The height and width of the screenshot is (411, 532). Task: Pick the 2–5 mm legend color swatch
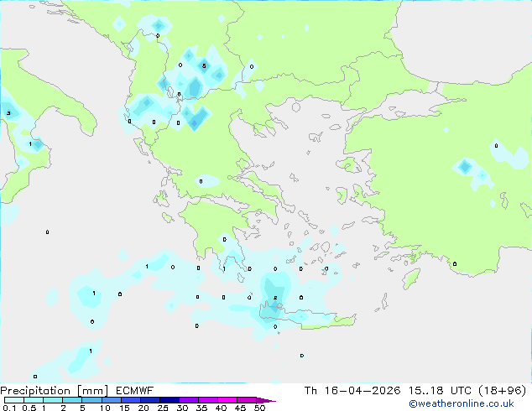click(72, 400)
